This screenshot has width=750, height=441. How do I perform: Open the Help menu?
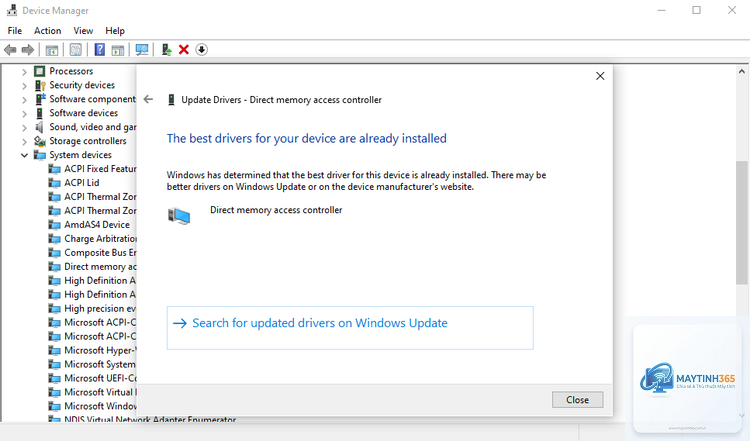tap(115, 31)
